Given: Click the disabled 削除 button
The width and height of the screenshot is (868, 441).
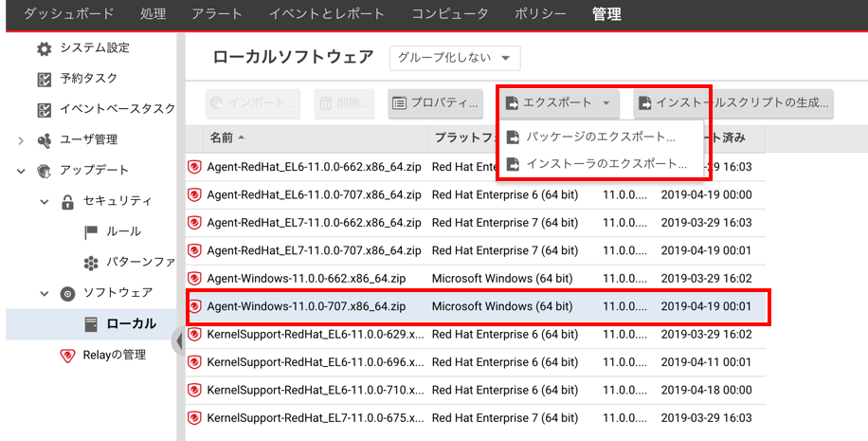Looking at the screenshot, I should (344, 103).
